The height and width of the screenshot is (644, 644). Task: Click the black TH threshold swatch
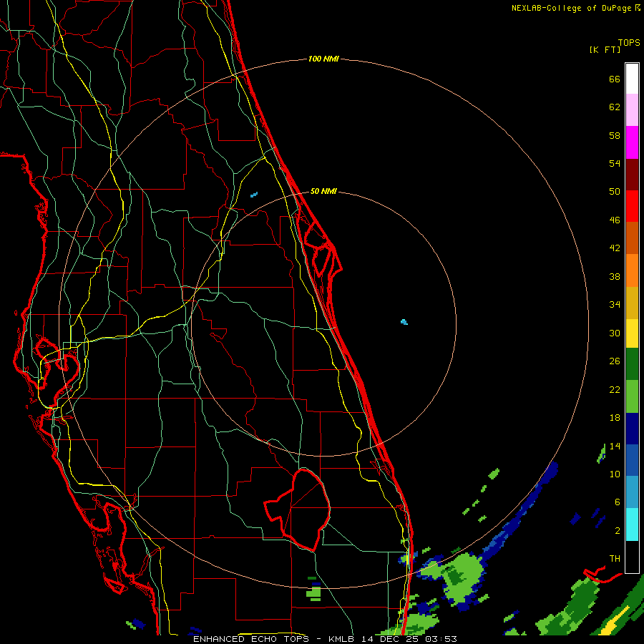(x=632, y=557)
